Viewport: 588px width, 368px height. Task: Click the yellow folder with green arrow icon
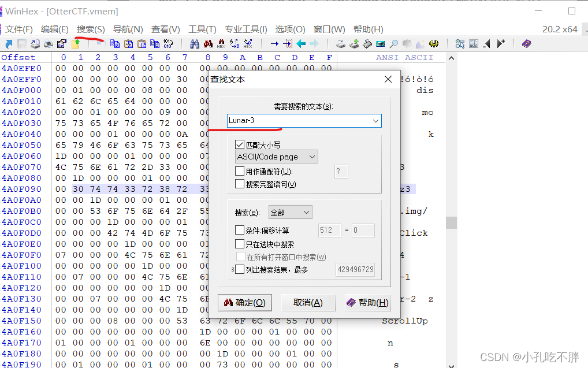click(75, 44)
